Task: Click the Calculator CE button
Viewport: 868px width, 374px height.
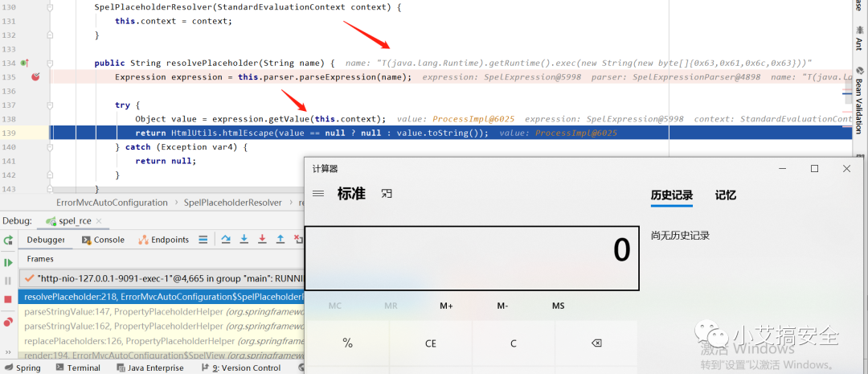Action: pyautogui.click(x=431, y=343)
